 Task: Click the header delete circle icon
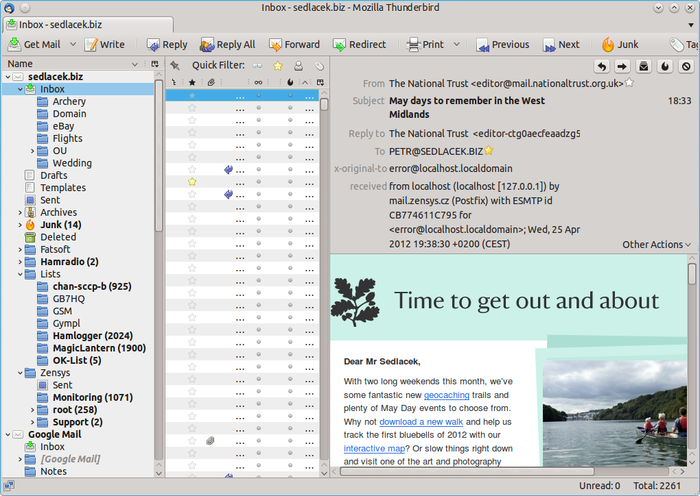[x=686, y=67]
